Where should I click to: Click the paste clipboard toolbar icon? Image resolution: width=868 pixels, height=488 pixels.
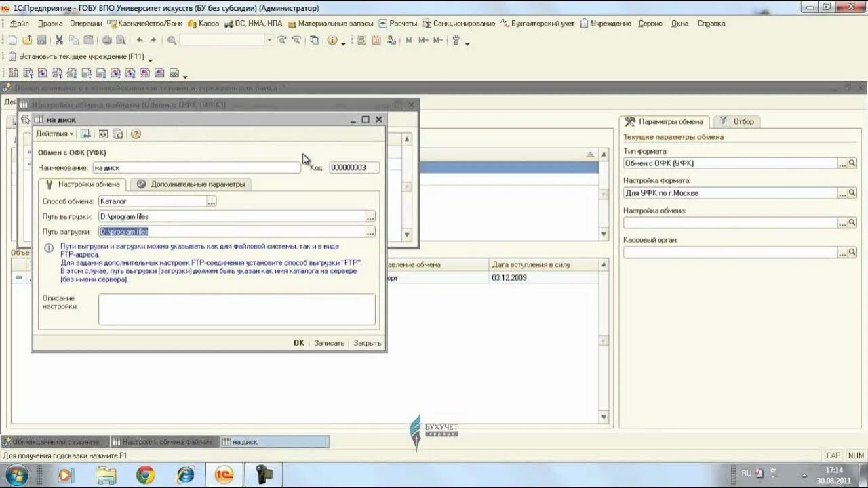click(88, 41)
